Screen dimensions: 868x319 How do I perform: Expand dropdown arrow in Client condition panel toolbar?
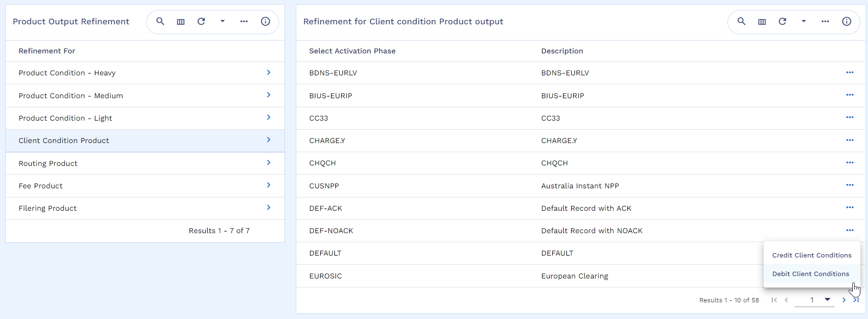click(x=804, y=21)
